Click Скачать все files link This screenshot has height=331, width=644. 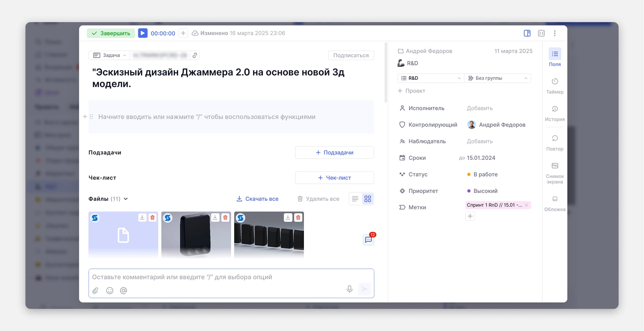pyautogui.click(x=257, y=199)
